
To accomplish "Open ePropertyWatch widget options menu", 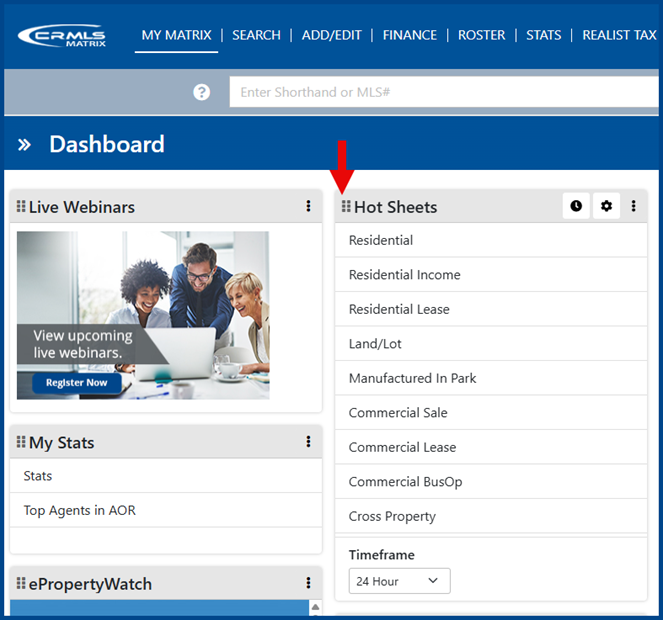I will [308, 583].
